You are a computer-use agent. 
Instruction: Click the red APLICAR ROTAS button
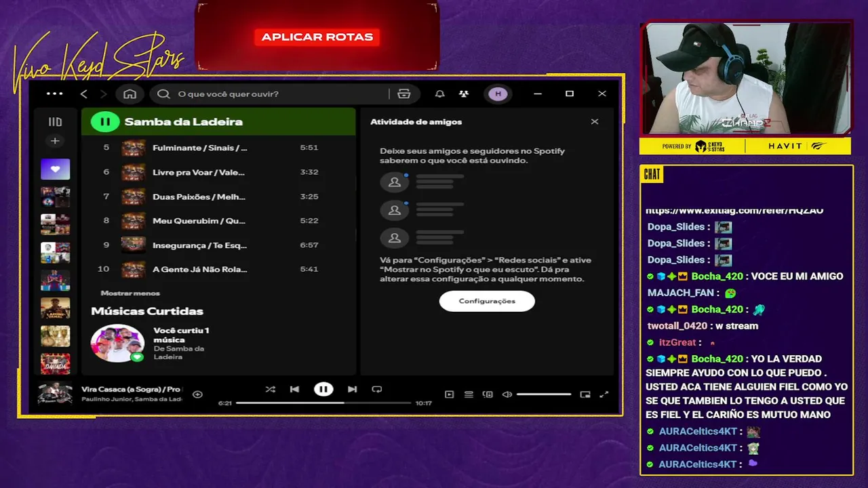click(x=317, y=37)
